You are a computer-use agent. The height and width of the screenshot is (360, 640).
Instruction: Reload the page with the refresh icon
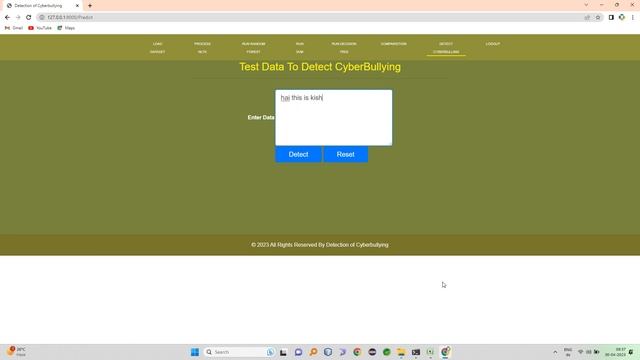[x=29, y=17]
